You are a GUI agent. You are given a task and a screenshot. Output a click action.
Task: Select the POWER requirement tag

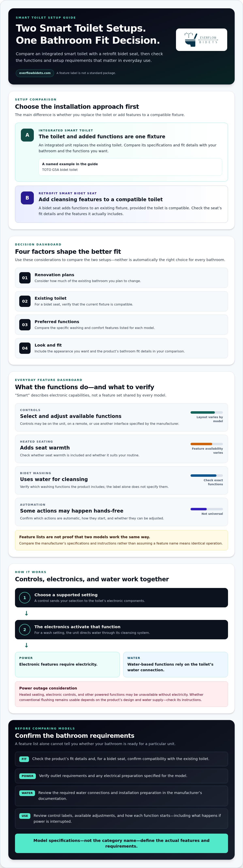tap(27, 776)
